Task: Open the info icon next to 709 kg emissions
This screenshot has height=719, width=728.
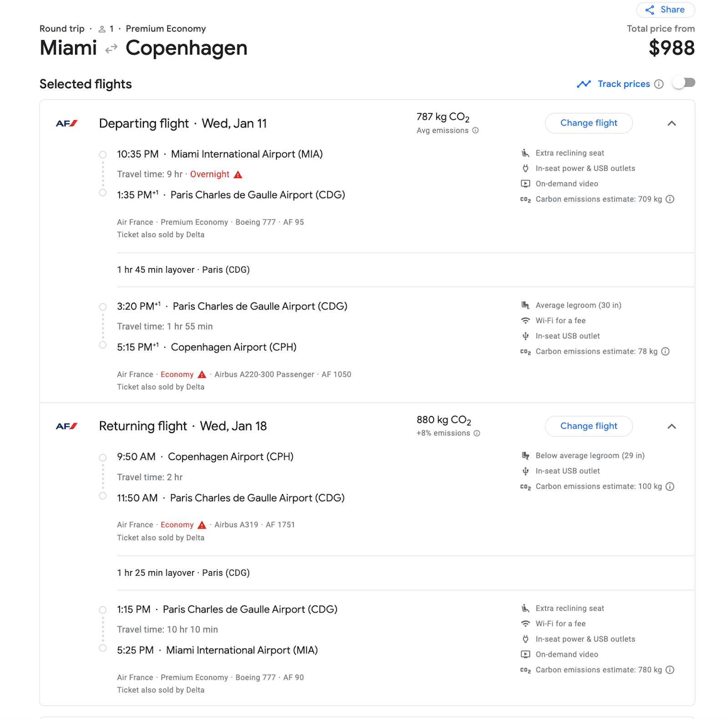Action: point(670,199)
